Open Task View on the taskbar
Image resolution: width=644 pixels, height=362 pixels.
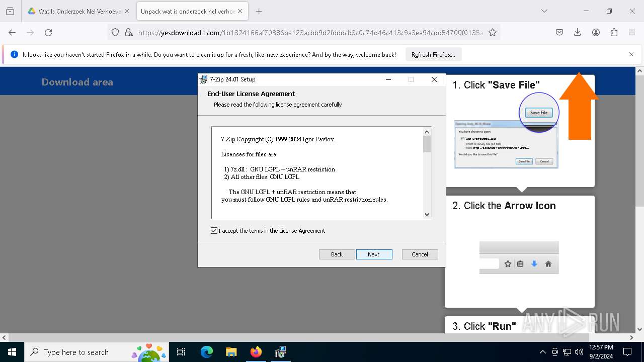pos(181,352)
